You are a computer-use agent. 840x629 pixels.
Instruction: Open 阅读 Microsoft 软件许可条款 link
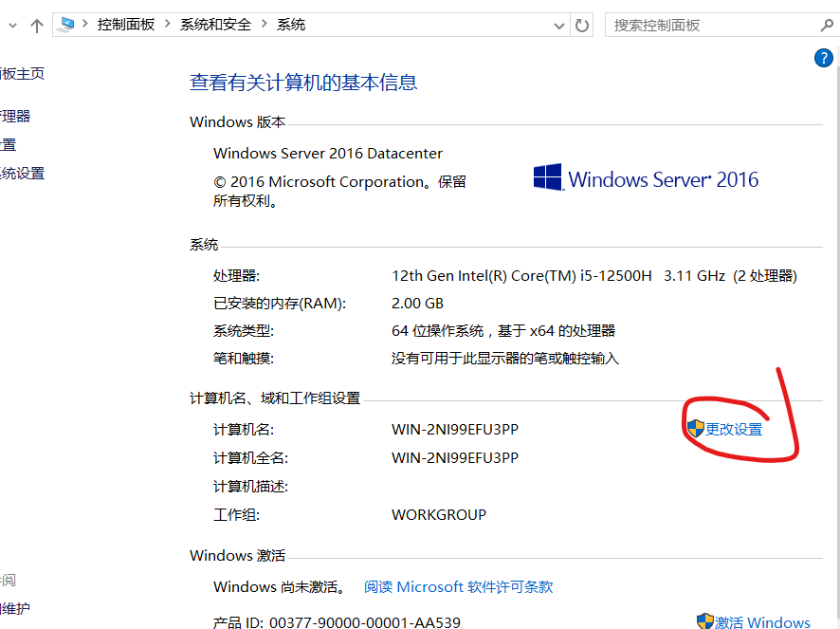pyautogui.click(x=459, y=586)
